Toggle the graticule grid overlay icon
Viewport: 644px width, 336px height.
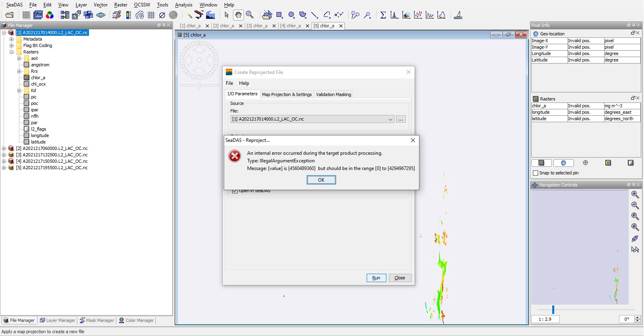click(x=151, y=15)
